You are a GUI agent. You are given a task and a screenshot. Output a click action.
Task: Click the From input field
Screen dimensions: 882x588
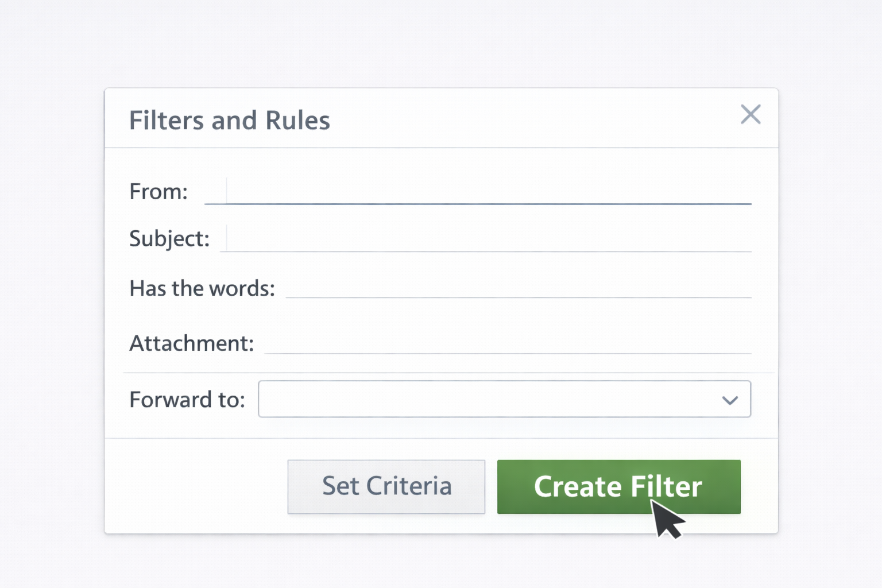[488, 192]
